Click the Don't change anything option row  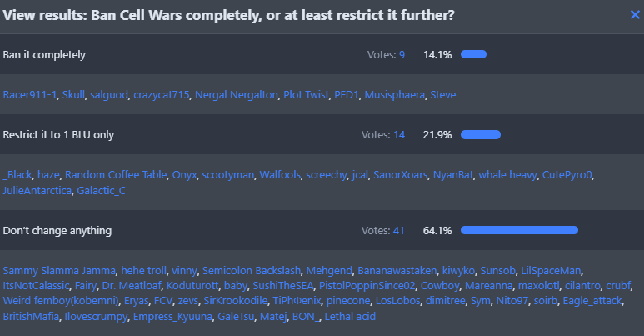[57, 230]
